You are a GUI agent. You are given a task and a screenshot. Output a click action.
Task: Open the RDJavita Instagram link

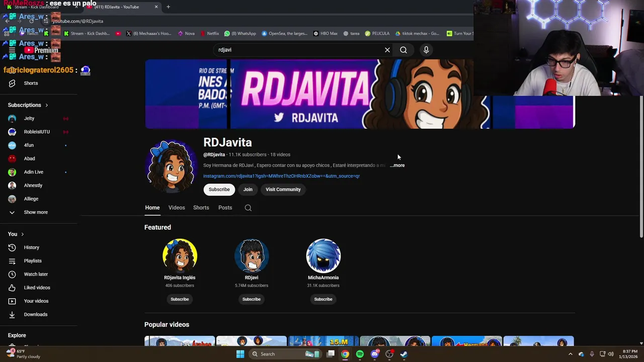pos(281,176)
